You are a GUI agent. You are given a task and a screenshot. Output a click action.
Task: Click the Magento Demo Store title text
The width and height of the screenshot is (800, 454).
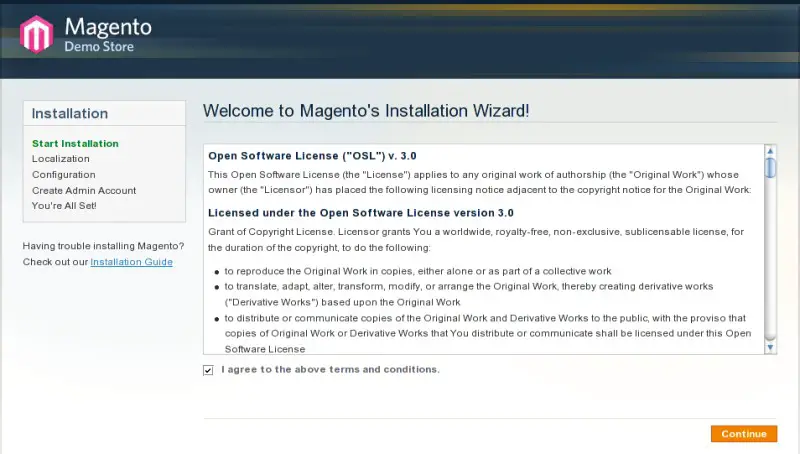(x=108, y=35)
